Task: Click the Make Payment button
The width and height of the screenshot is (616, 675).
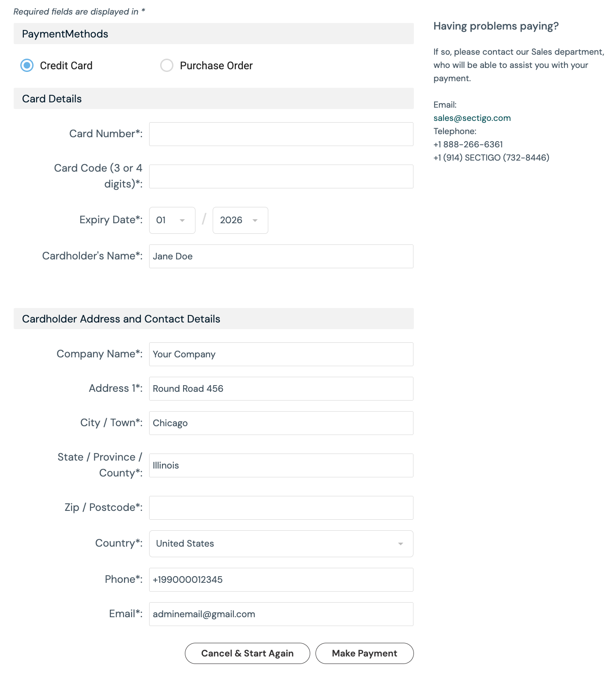Action: pos(364,653)
